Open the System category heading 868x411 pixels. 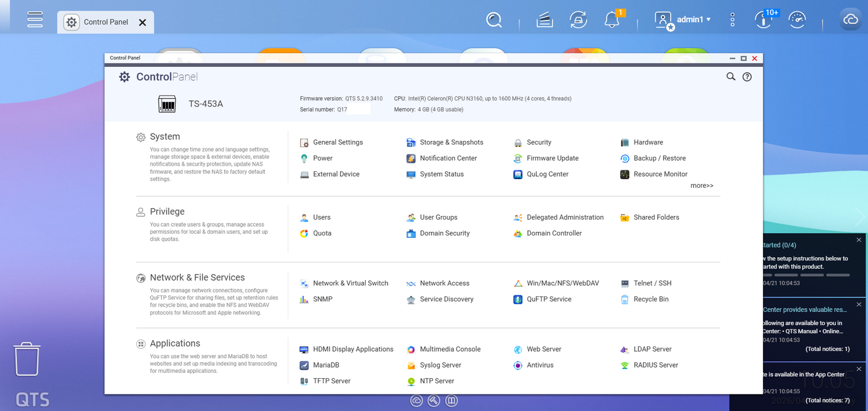pos(164,137)
